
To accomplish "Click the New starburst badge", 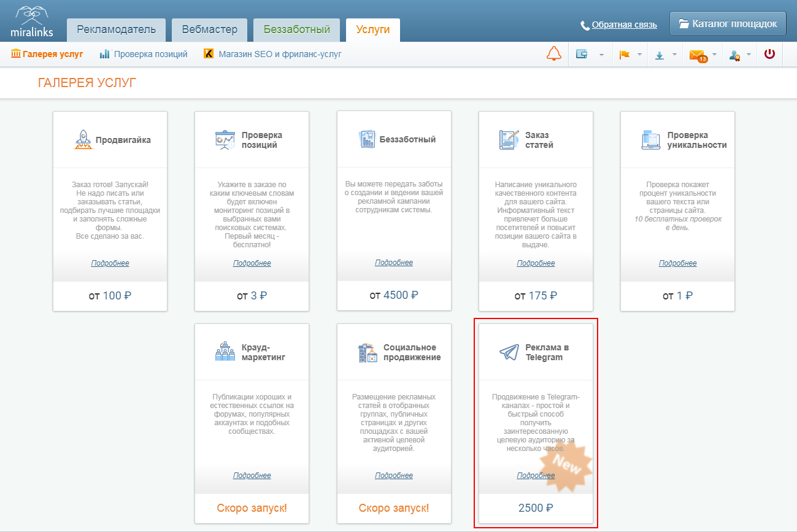I will (x=565, y=466).
